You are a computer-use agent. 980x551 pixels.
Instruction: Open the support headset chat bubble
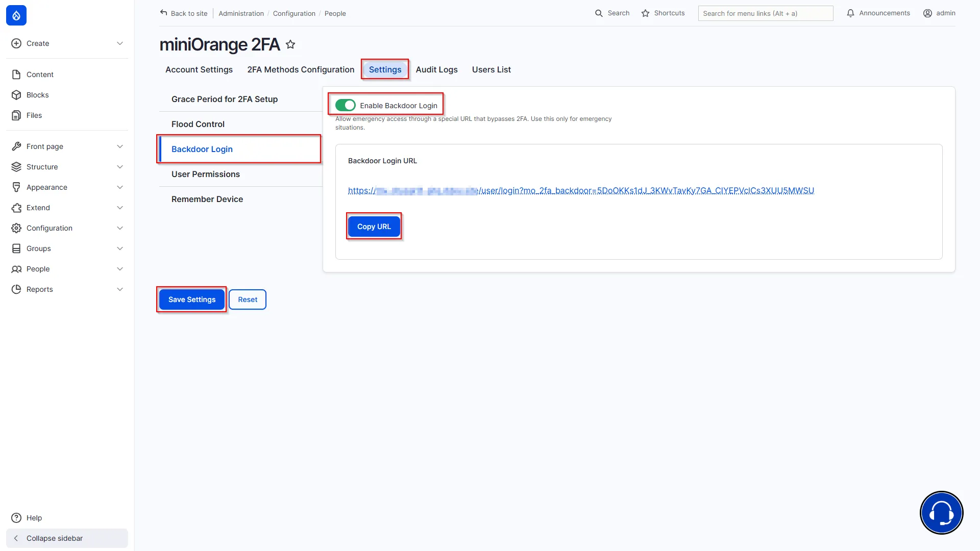[x=941, y=513]
